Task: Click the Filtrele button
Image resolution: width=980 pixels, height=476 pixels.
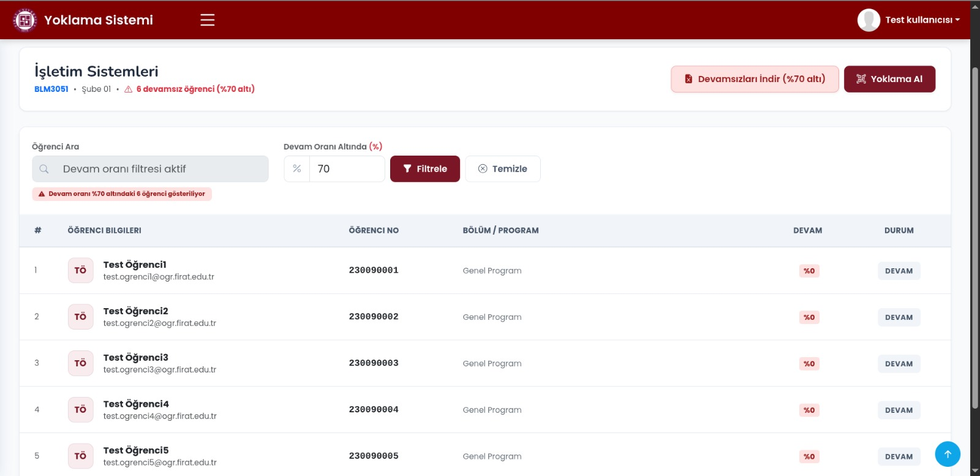Action: (x=425, y=169)
